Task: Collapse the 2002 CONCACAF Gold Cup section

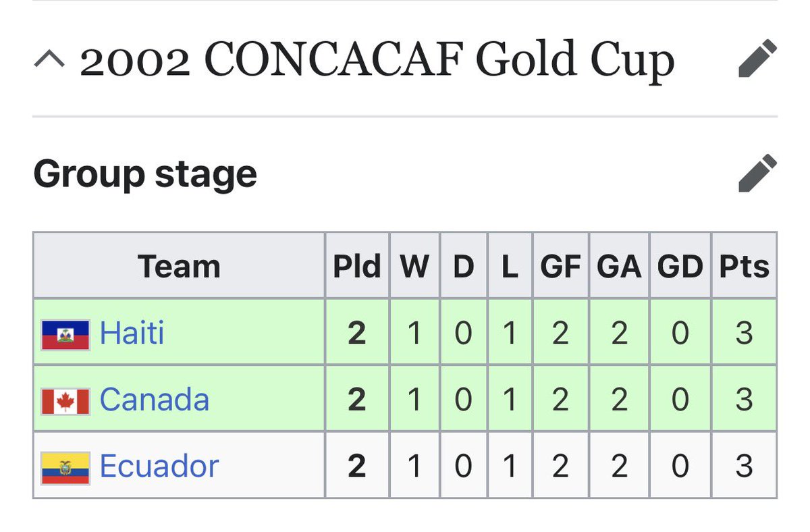Action: 49,61
